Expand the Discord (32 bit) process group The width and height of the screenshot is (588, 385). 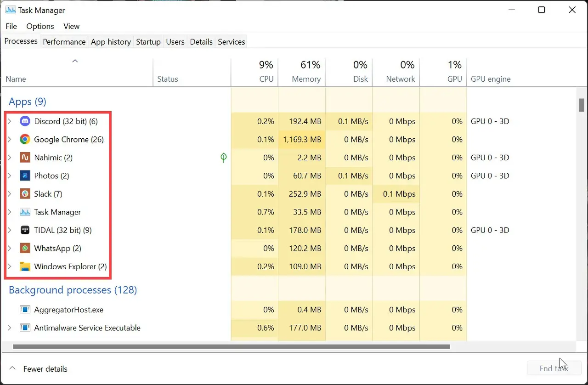pyautogui.click(x=9, y=121)
